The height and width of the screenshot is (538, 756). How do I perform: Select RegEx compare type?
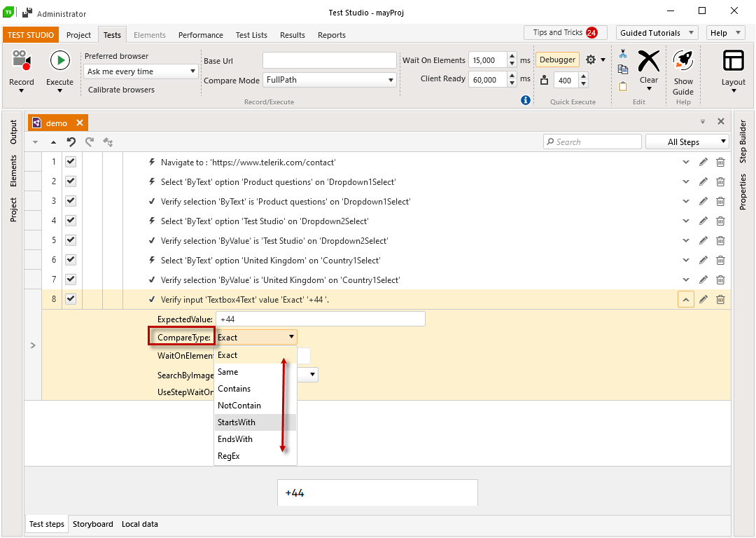coord(255,456)
